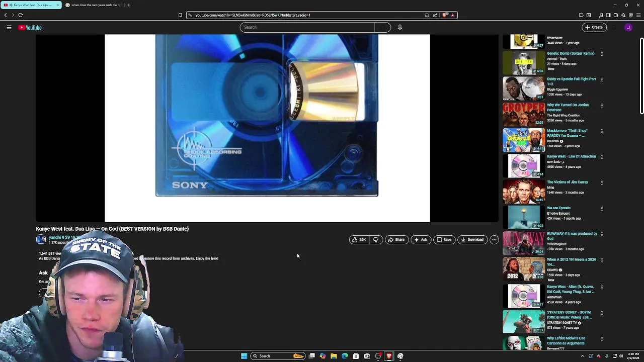
Task: Open 'STRATEGY GONET - GOYIM' video link
Action: coord(569,315)
